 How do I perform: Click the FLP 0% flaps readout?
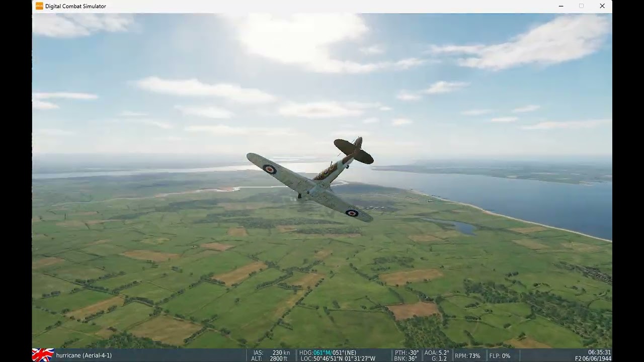click(x=500, y=355)
